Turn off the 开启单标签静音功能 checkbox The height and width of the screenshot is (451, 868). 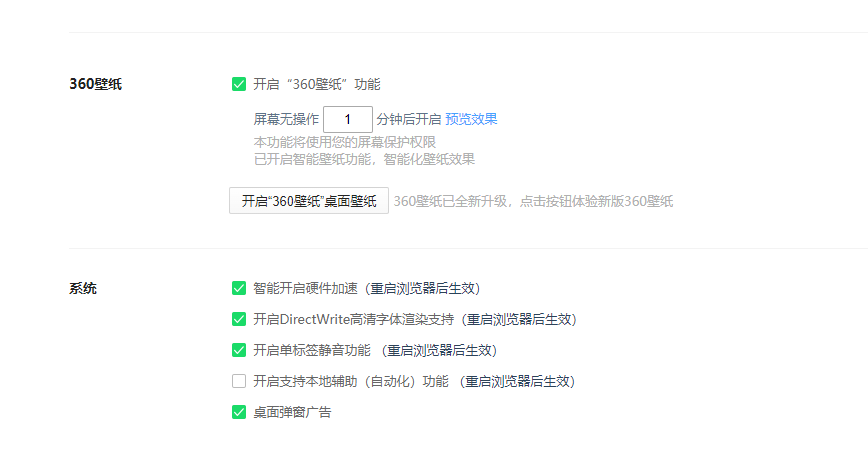(x=238, y=350)
